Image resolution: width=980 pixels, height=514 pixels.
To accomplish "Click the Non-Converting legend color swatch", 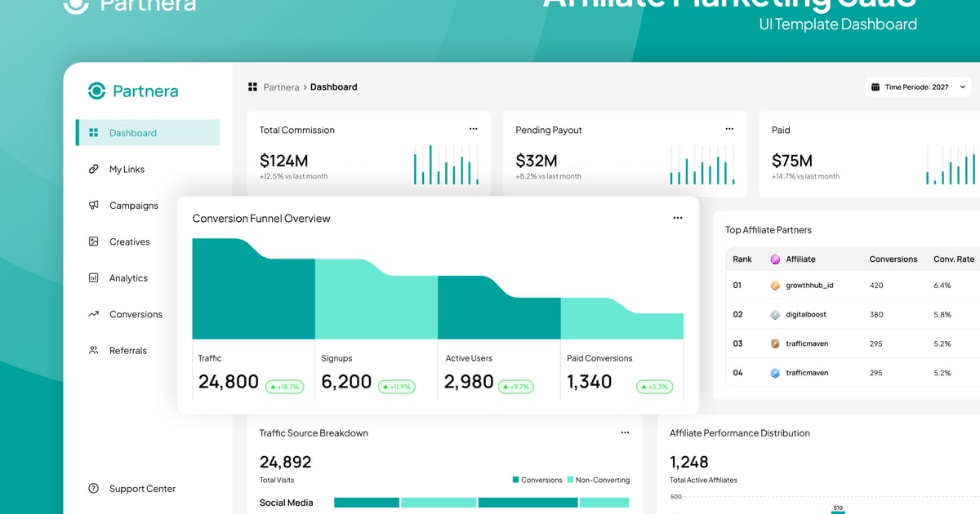I will pos(571,480).
